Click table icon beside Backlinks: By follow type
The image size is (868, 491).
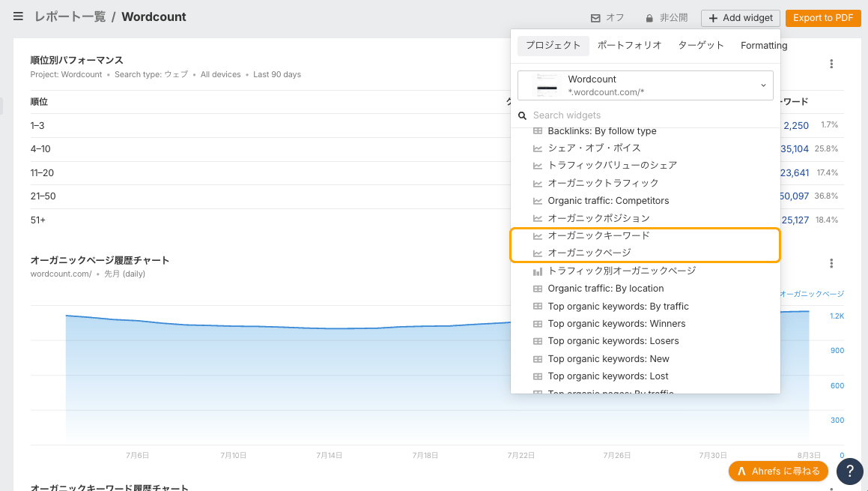tap(537, 131)
